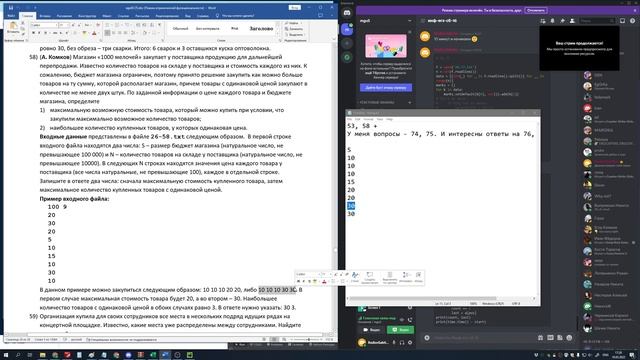
Task: Open the Discord home icon
Action: [x=347, y=13]
